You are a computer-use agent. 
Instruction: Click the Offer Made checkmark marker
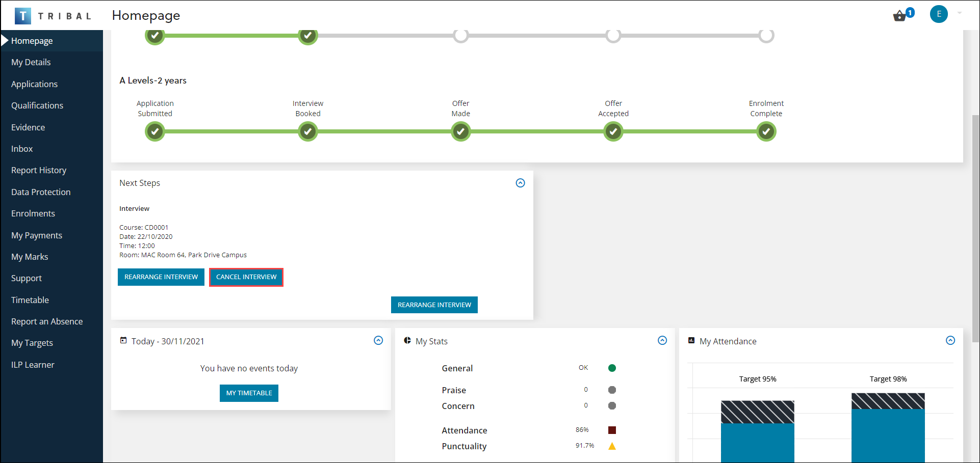(460, 131)
